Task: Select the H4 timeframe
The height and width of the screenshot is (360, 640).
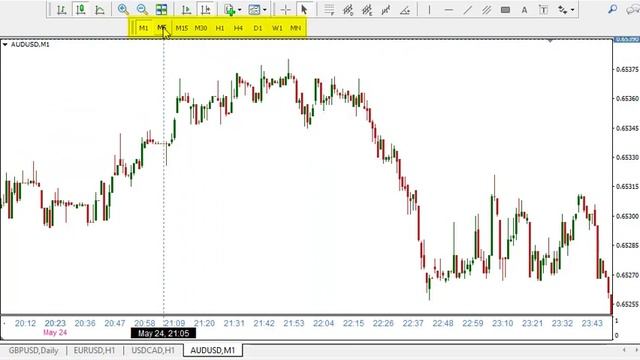Action: click(238, 28)
